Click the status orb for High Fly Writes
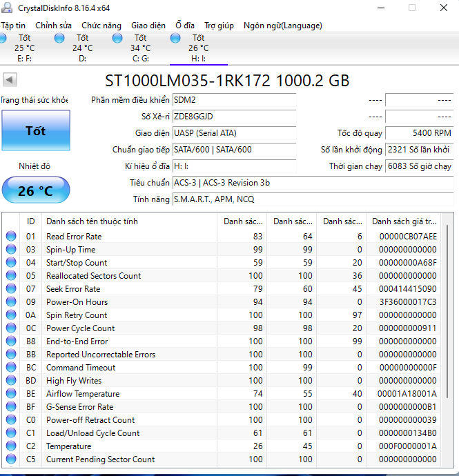Viewport: 459px width, 476px height. click(x=11, y=380)
